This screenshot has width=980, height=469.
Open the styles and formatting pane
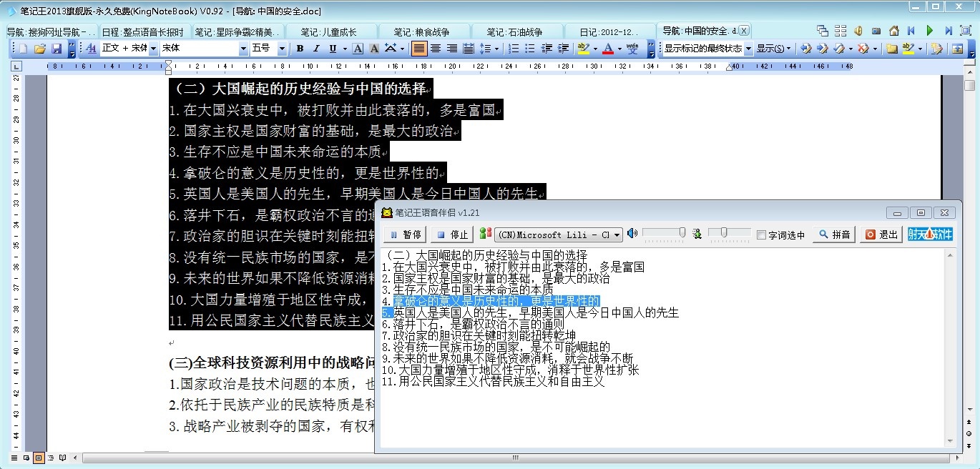pyautogui.click(x=91, y=49)
